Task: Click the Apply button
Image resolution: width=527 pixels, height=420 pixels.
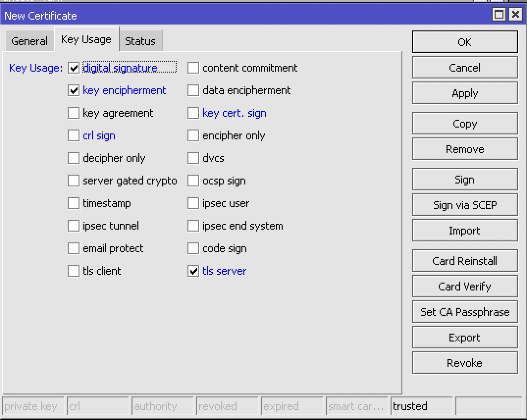Action: point(465,93)
